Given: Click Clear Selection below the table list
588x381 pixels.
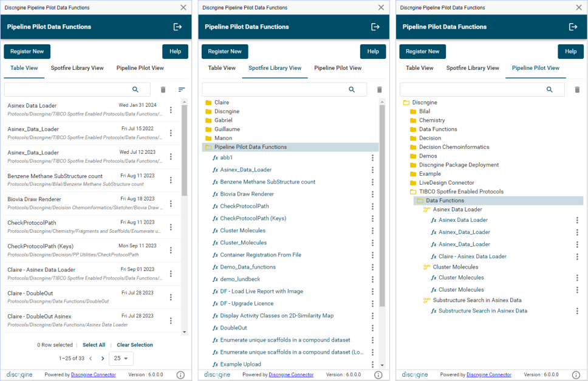Looking at the screenshot, I should point(135,345).
